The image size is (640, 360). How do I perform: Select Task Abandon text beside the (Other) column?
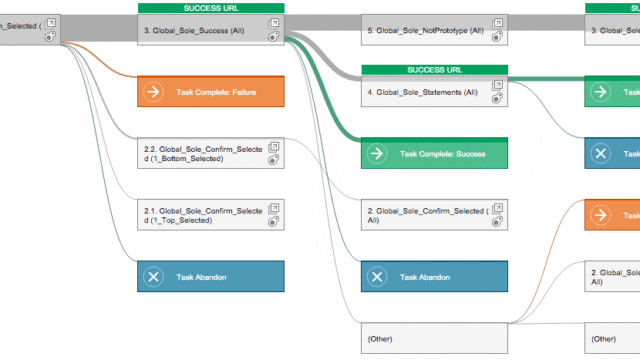pyautogui.click(x=425, y=277)
